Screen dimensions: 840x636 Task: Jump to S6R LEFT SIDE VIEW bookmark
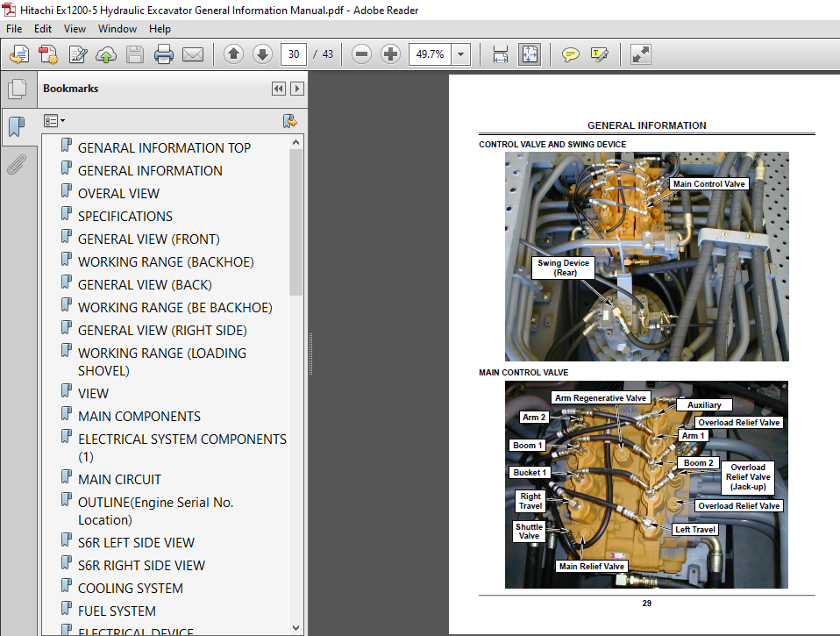coord(136,543)
